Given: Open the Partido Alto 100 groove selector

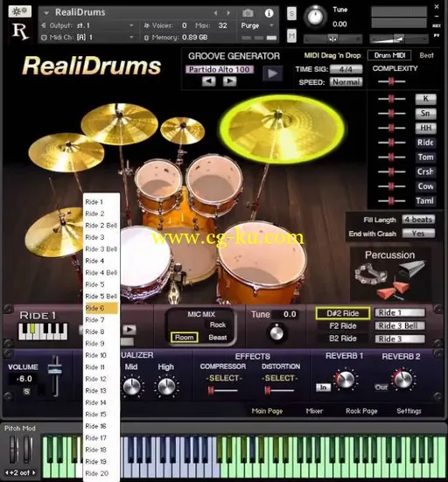Looking at the screenshot, I should tap(220, 69).
